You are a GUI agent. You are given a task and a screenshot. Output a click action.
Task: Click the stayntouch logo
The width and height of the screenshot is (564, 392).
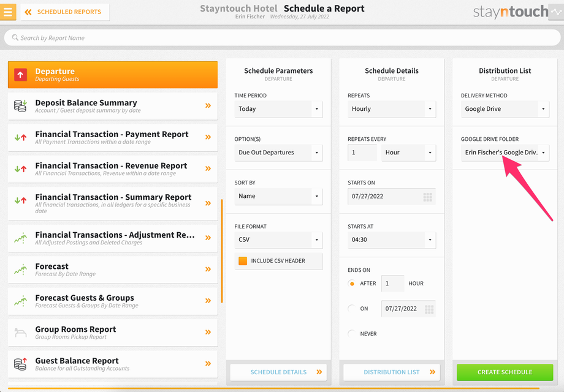coord(511,12)
